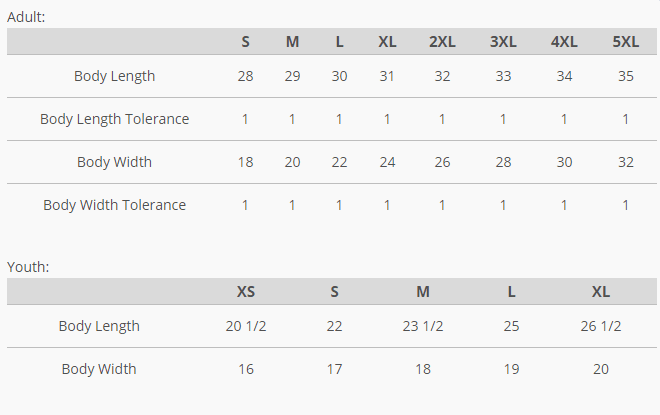Click the 5XL size header
The height and width of the screenshot is (415, 660).
coord(625,41)
